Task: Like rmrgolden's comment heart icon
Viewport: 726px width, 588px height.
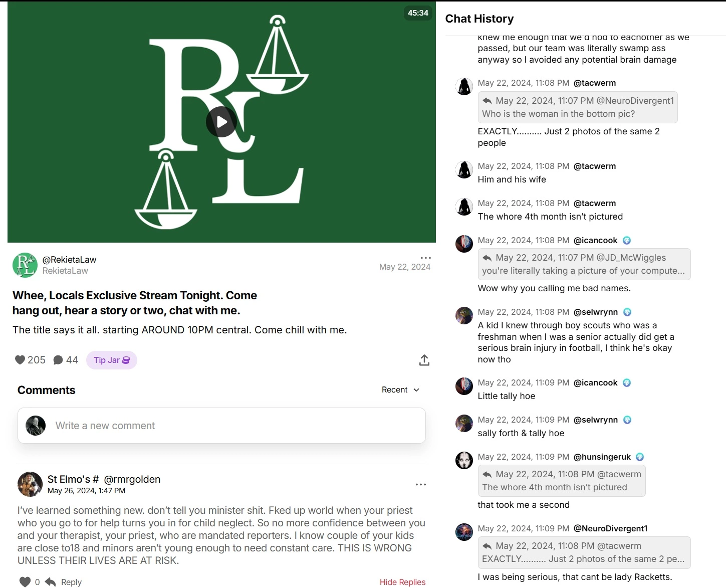Action: [x=25, y=581]
